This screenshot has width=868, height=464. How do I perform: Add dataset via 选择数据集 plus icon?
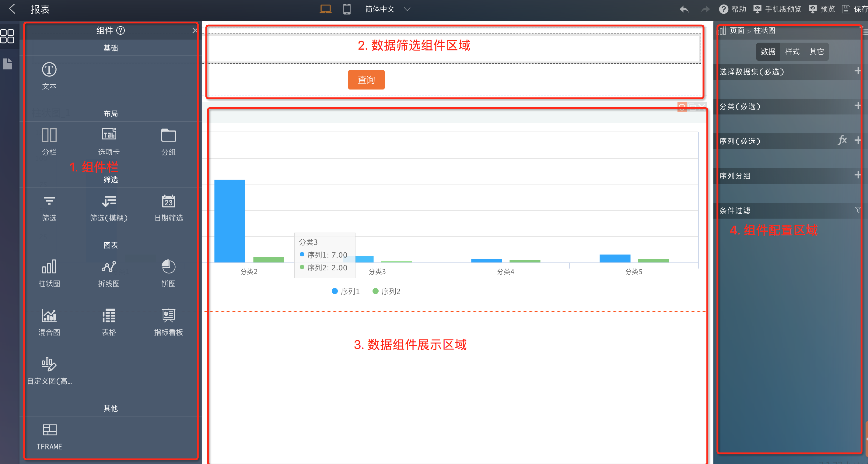pyautogui.click(x=857, y=71)
